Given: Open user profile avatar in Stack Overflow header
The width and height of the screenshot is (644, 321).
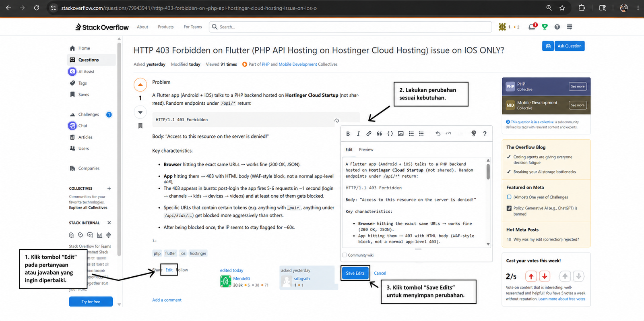Looking at the screenshot, I should point(502,27).
